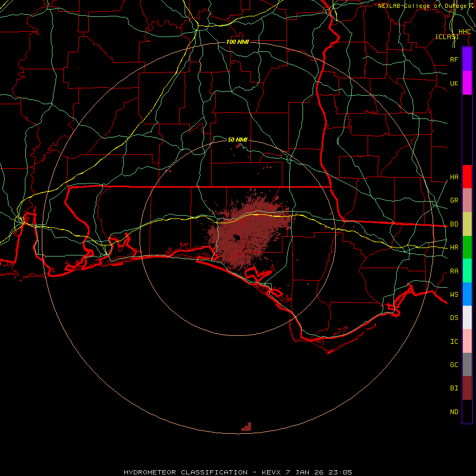Click the red HA legend color swatch

(467, 177)
